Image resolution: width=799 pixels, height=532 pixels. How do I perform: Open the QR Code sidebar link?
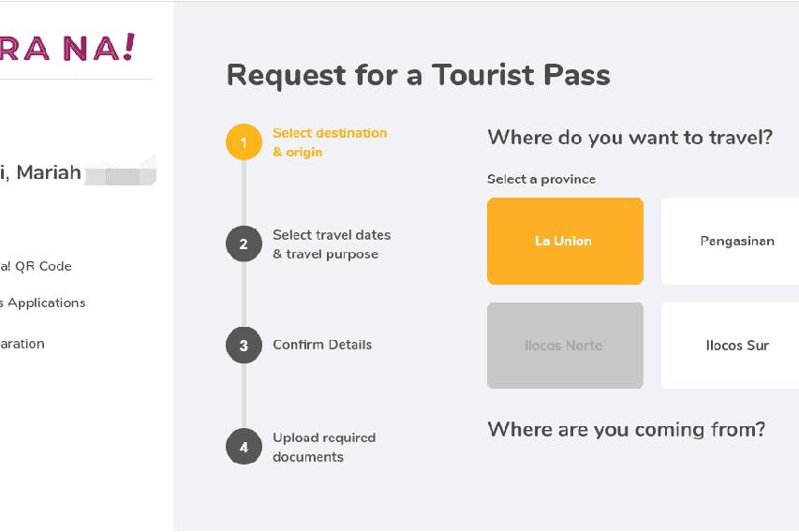(x=37, y=266)
